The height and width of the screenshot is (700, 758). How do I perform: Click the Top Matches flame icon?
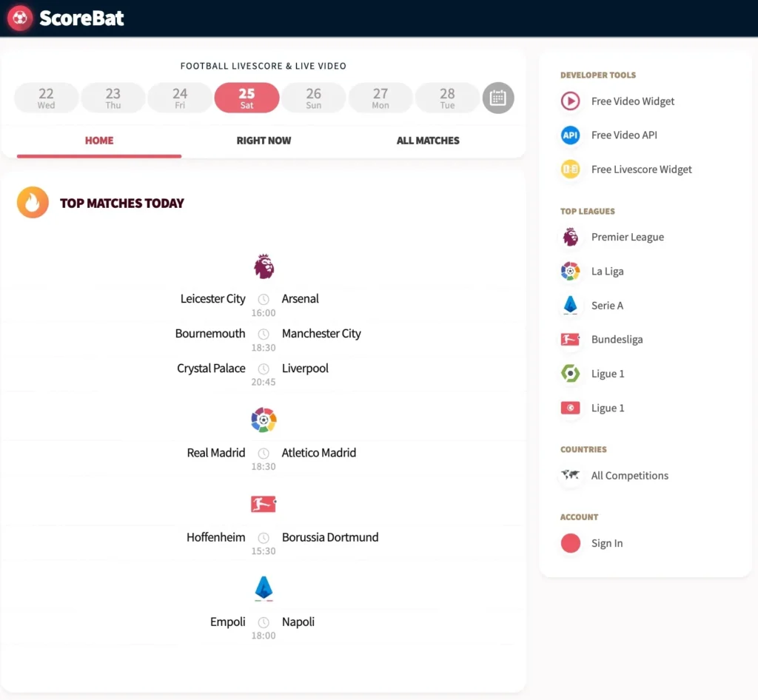pos(33,203)
